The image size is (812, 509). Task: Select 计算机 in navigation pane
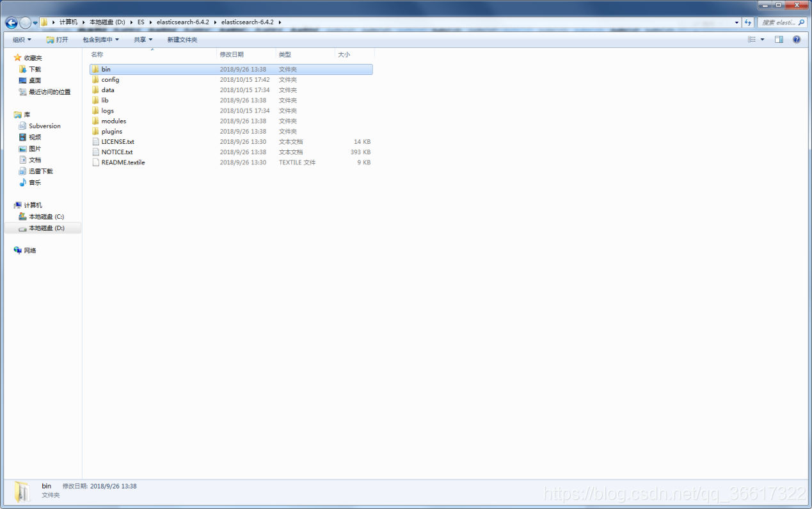[x=33, y=205]
